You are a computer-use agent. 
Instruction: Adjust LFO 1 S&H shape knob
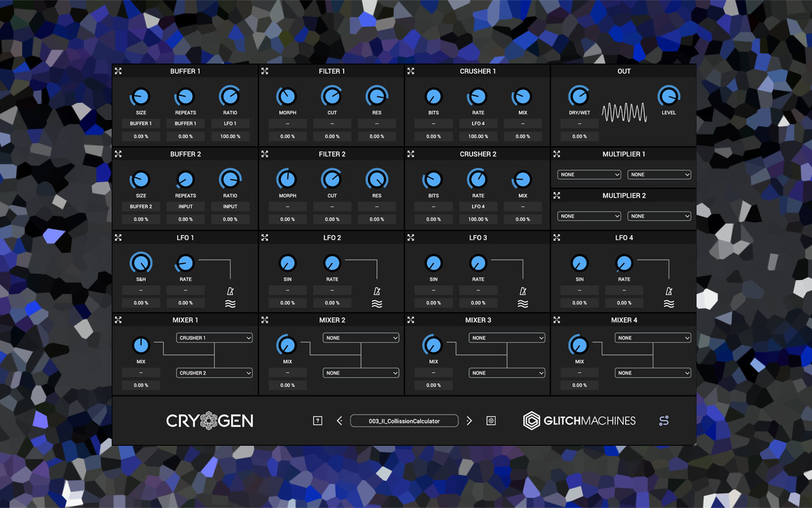141,262
